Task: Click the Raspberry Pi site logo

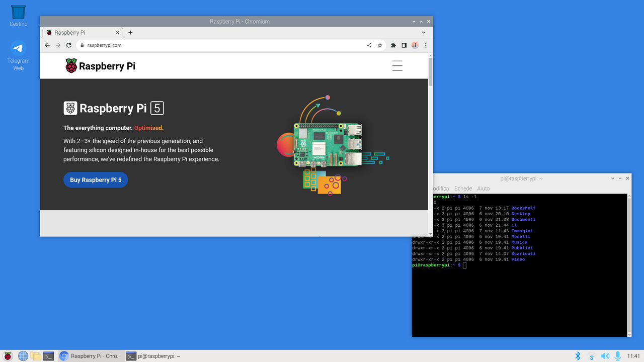Action: 100,66
